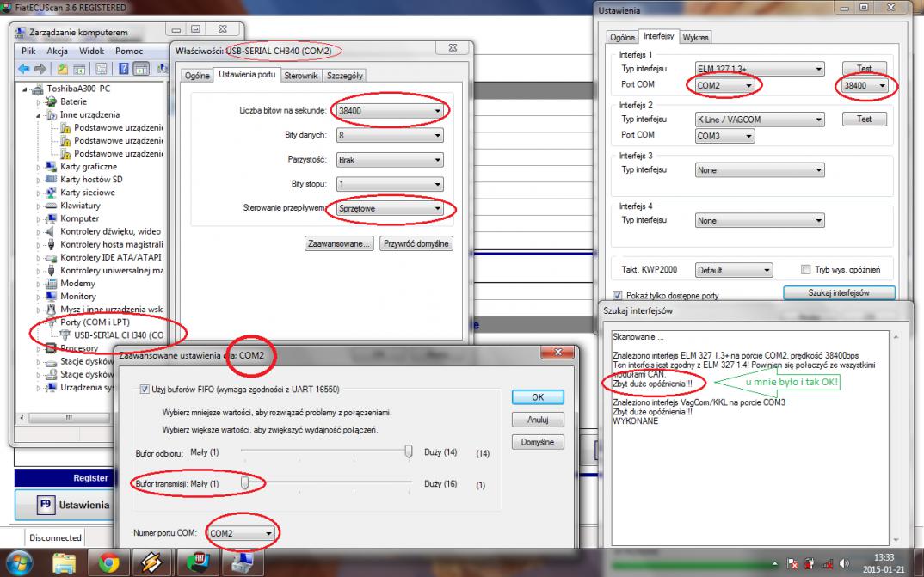Viewport: 924px width, 577px height.
Task: Click the Monitory device icon
Action: (52, 296)
